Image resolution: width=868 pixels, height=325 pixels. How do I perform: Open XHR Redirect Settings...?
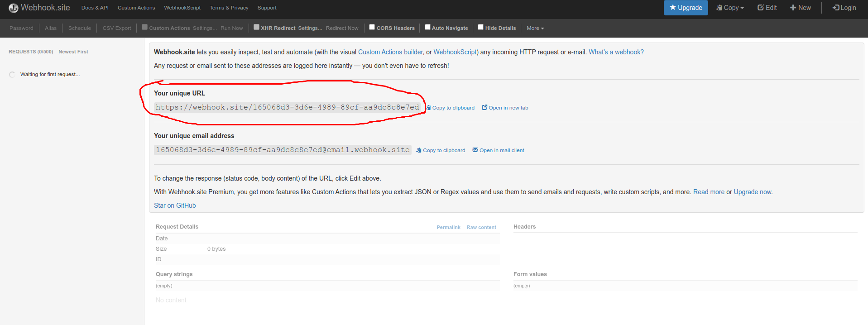click(x=310, y=28)
